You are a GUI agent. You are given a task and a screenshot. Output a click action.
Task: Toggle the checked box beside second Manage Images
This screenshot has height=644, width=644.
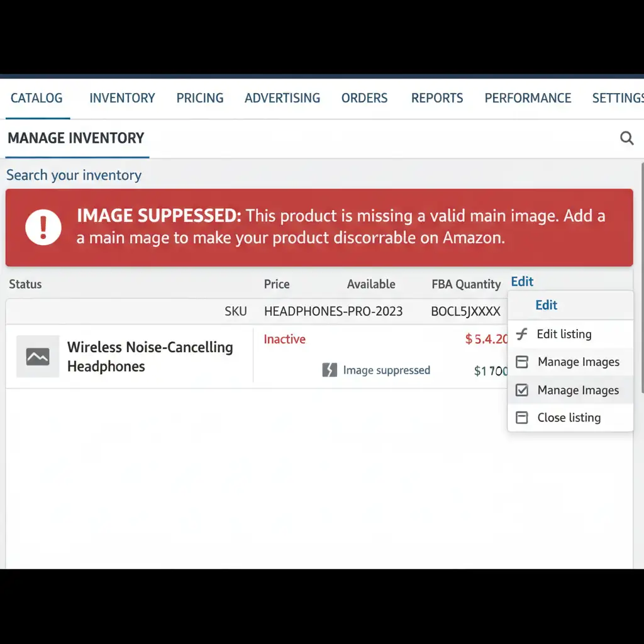pos(521,391)
